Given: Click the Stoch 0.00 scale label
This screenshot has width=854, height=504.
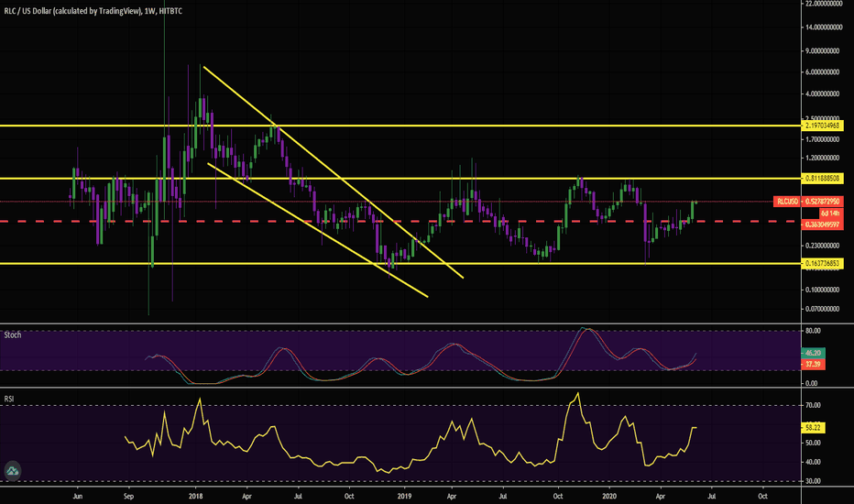Looking at the screenshot, I should pyautogui.click(x=812, y=383).
